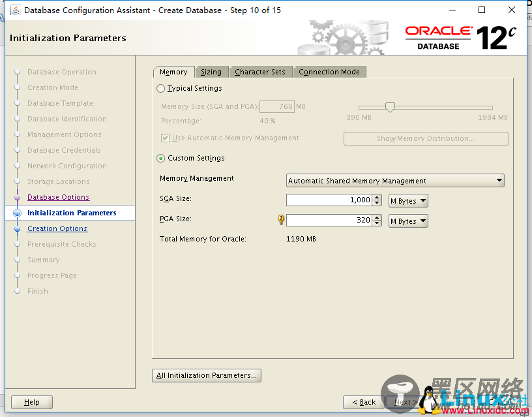This screenshot has width=532, height=417.
Task: Minimize the Database Configuration Assistant window
Action: [452, 10]
